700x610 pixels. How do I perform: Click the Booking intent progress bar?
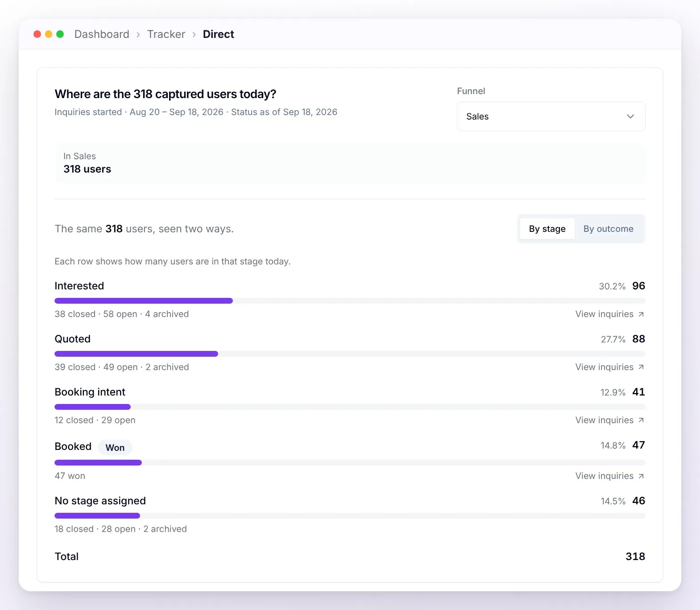click(x=350, y=407)
